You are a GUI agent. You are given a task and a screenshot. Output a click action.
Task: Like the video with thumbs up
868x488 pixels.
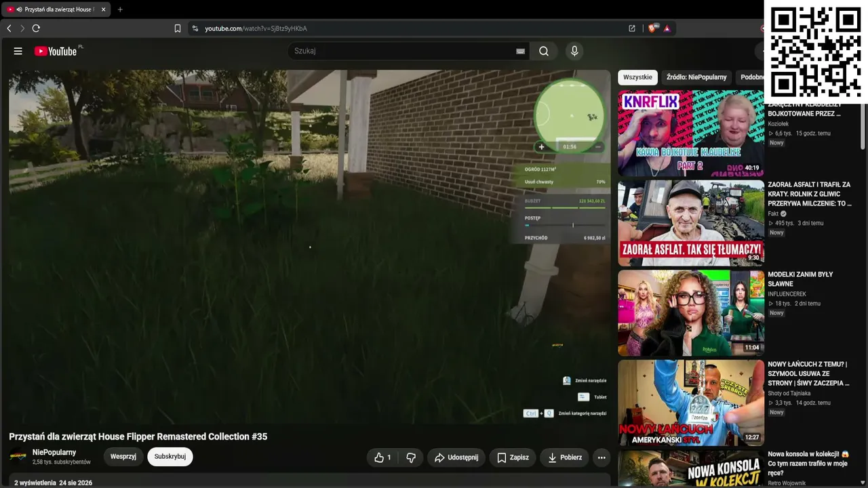click(382, 457)
